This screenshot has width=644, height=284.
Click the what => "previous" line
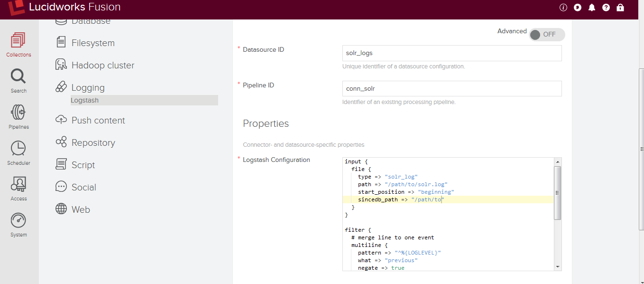[x=387, y=260]
